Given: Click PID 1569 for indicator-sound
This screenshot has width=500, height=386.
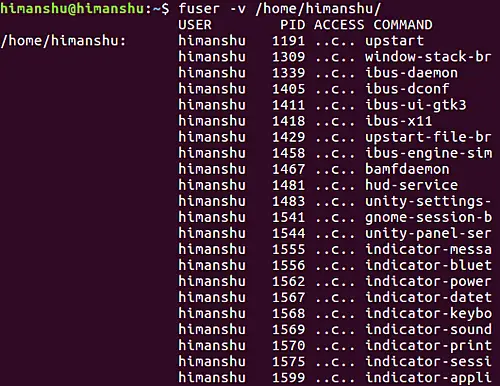Looking at the screenshot, I should click(x=288, y=329).
